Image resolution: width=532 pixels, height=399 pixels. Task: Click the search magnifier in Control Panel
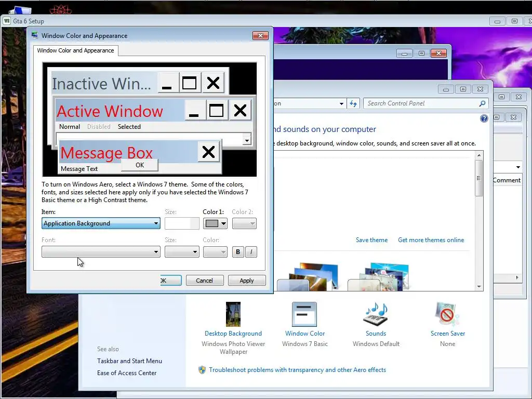pyautogui.click(x=482, y=103)
